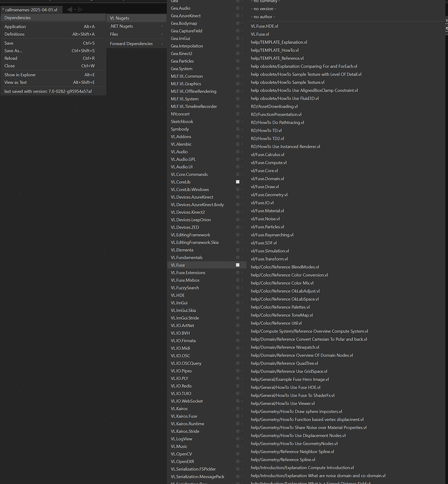
Task: Select the VL.OpenEXR nuget row
Action: pyautogui.click(x=207, y=462)
